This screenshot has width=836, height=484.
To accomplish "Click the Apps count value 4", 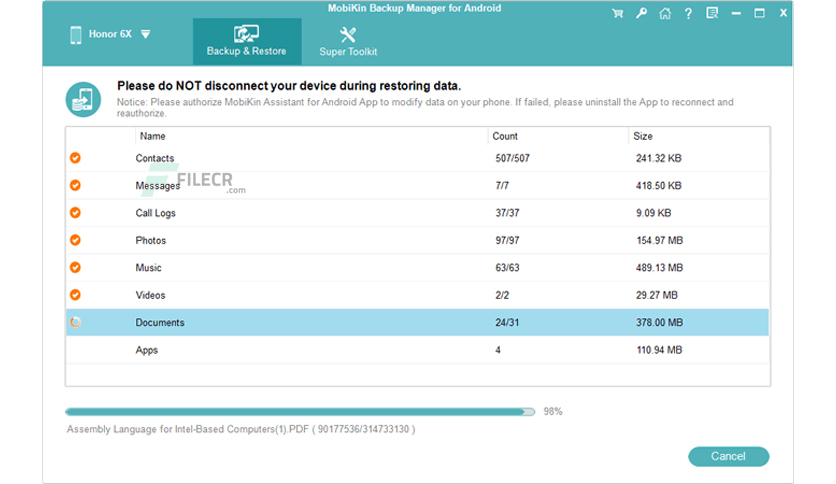I will [498, 350].
